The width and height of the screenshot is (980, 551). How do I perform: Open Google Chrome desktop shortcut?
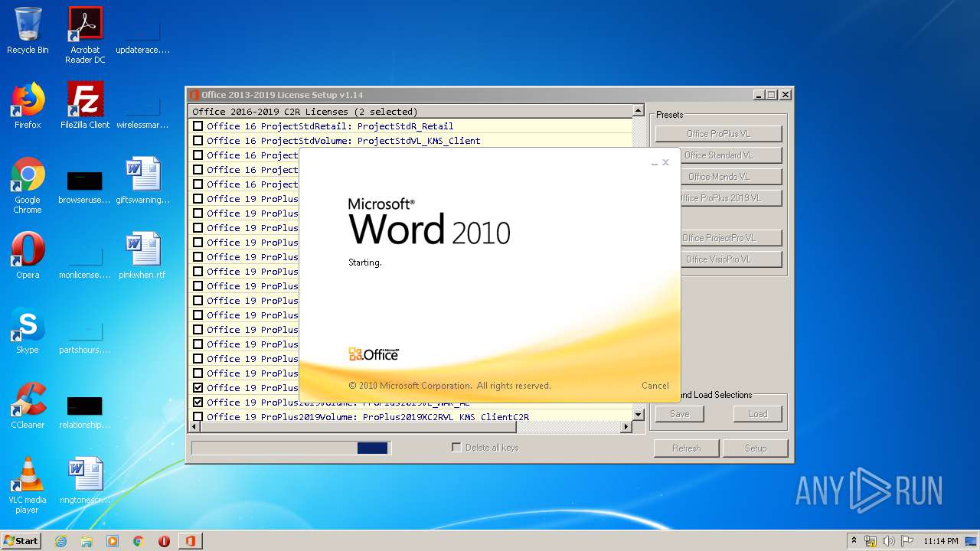[x=28, y=185]
